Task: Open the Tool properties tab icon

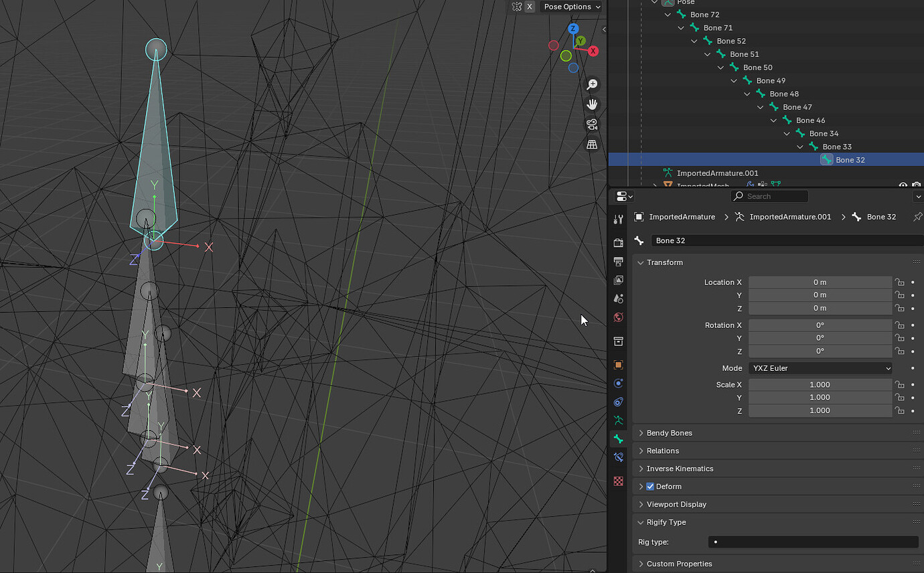Action: click(x=618, y=220)
